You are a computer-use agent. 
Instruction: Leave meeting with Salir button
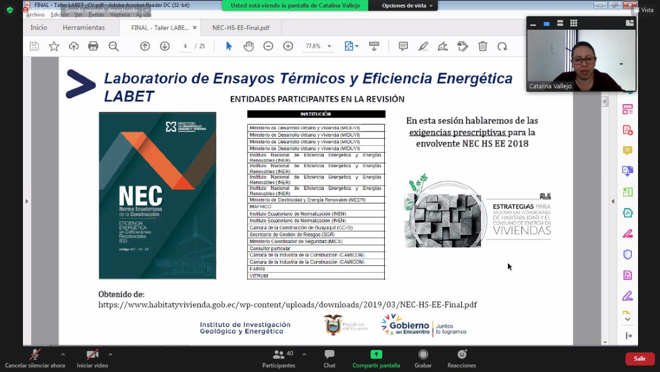[x=640, y=359]
